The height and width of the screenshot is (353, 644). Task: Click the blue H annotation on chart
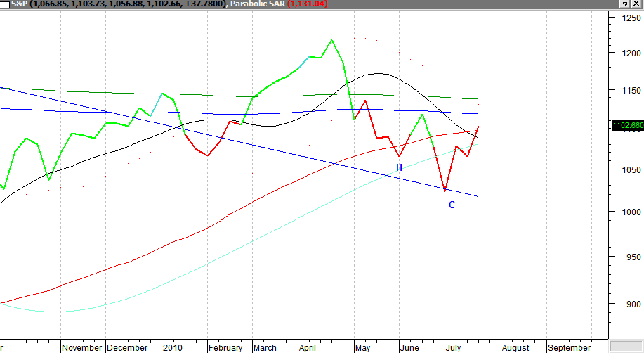pyautogui.click(x=399, y=167)
